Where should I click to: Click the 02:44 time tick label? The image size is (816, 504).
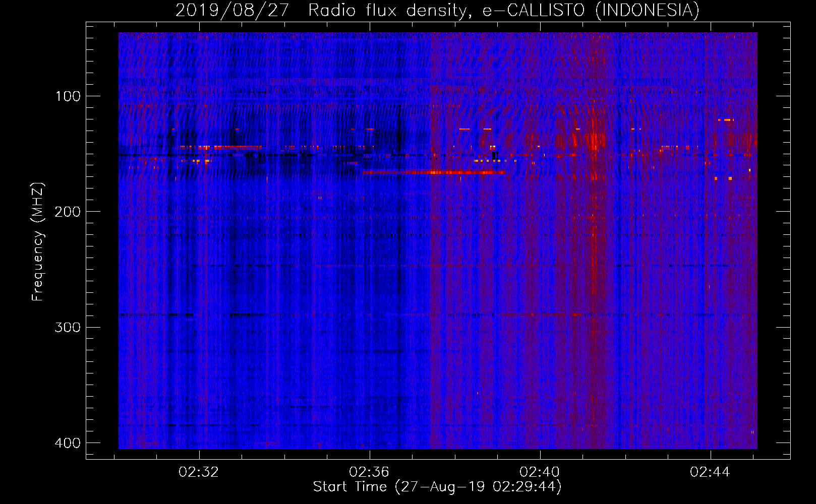point(711,472)
